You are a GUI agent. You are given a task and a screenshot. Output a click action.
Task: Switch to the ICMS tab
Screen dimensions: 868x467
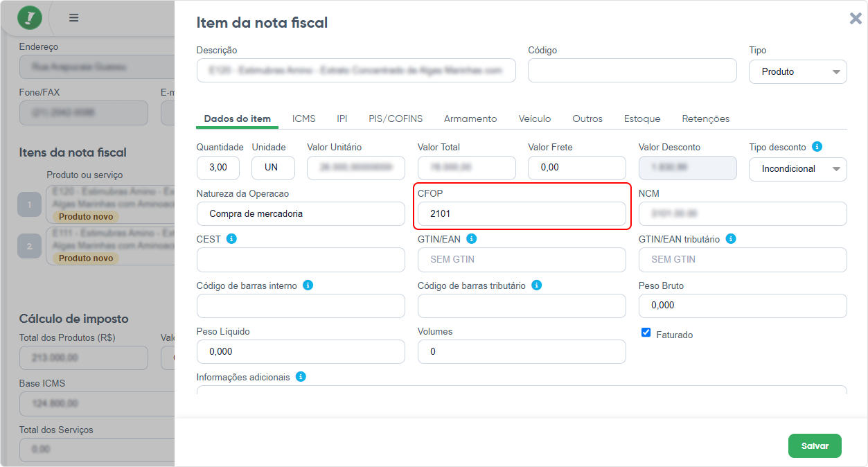[x=303, y=119]
